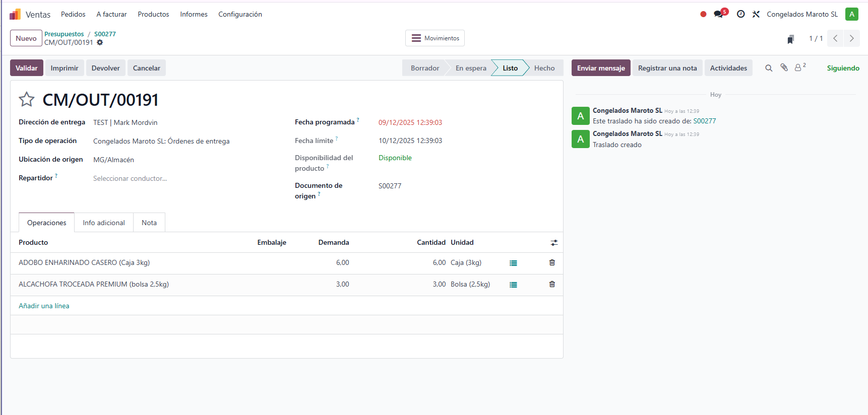Delete the ALCACHOFA TROCEADA PREMIUM line
Image resolution: width=868 pixels, height=415 pixels.
click(x=552, y=284)
